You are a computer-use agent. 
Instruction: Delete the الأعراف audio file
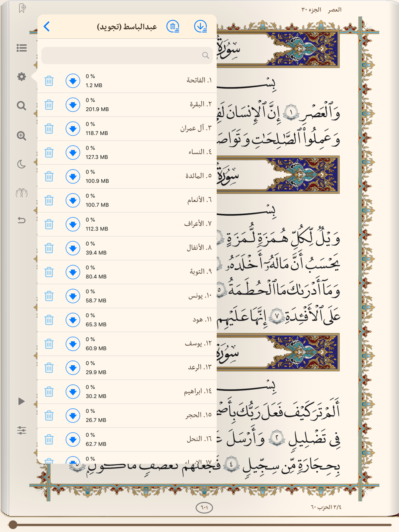pos(49,225)
